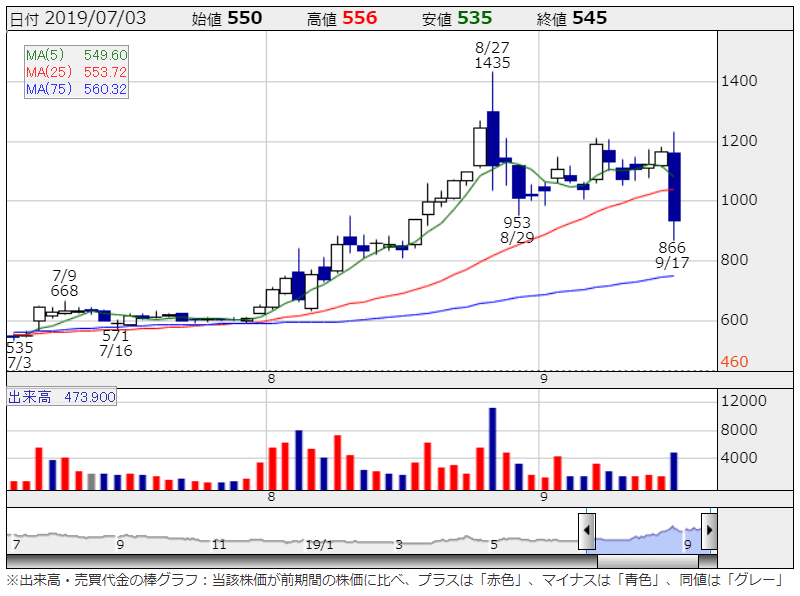Click the 高値 556 high price readout
This screenshot has height=596, width=800.
point(342,18)
